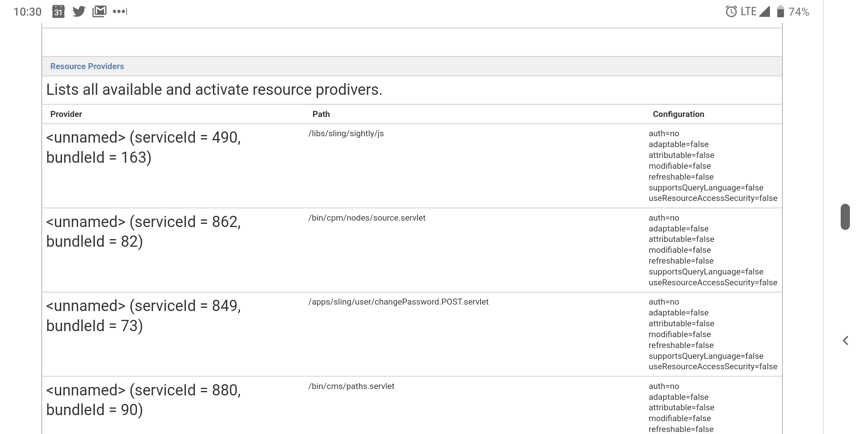Scroll down the resource providers list
868x434 pixels.
[x=846, y=217]
